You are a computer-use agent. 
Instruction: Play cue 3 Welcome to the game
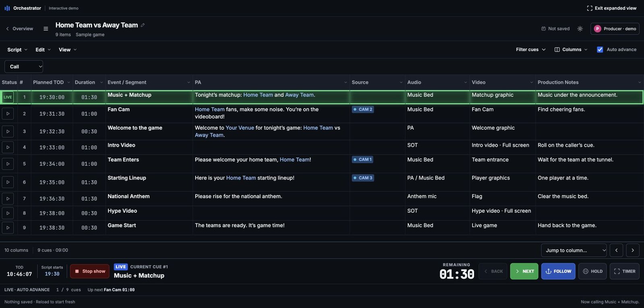click(x=8, y=131)
